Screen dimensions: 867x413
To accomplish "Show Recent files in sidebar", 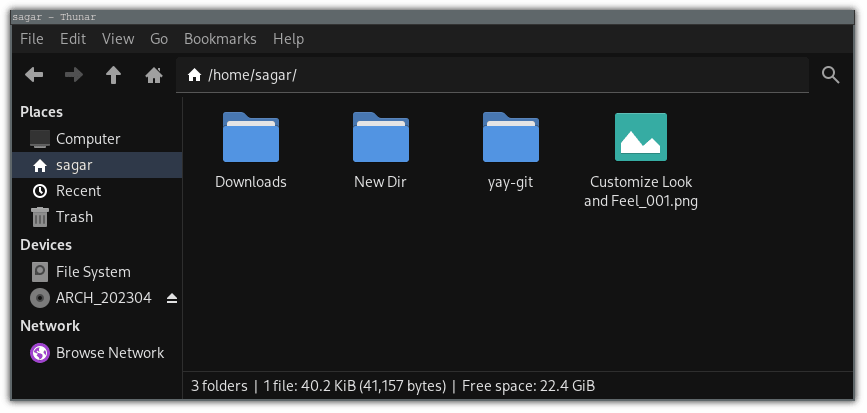I will pos(78,191).
